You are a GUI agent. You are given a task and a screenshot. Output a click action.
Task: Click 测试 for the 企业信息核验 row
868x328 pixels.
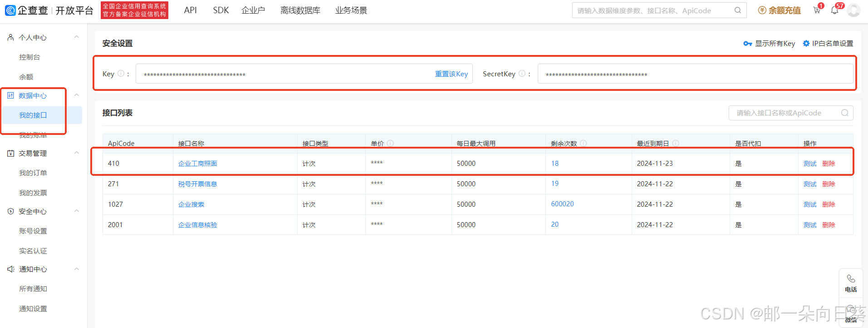click(810, 225)
